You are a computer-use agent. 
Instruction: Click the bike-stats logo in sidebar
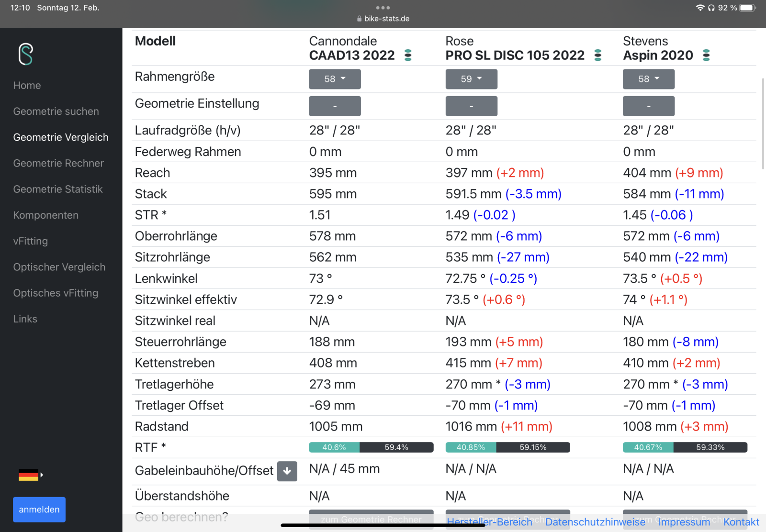click(x=26, y=54)
